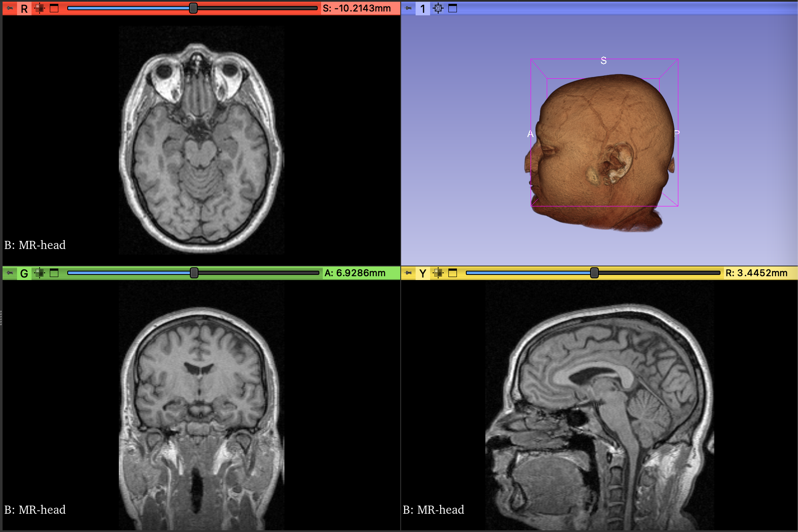Viewport: 798px width, 532px height.
Task: Open the 3D view controller pin
Action: pos(408,8)
